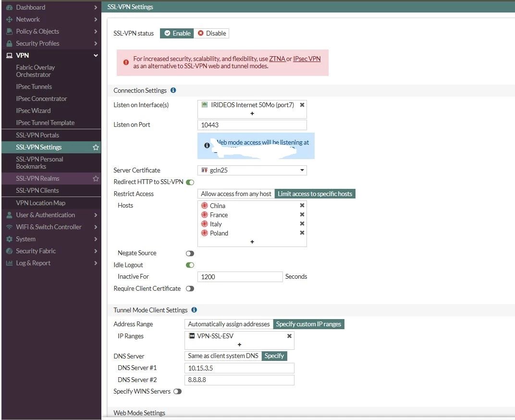515x420 pixels.
Task: Click Tunnel Mode Client Settings info icon
Action: 194,309
